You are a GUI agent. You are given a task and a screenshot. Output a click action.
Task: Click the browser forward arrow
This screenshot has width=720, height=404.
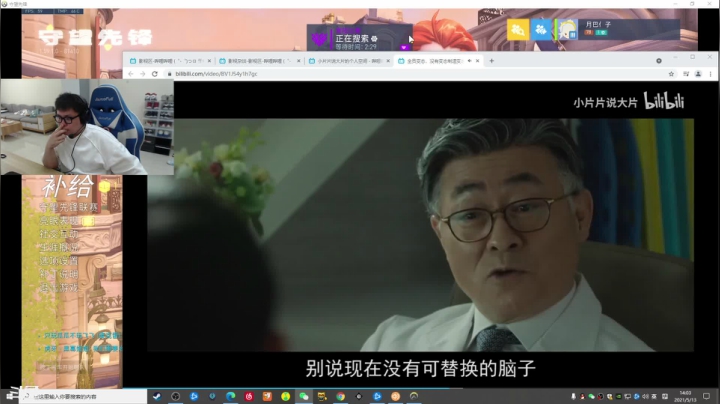(143, 74)
